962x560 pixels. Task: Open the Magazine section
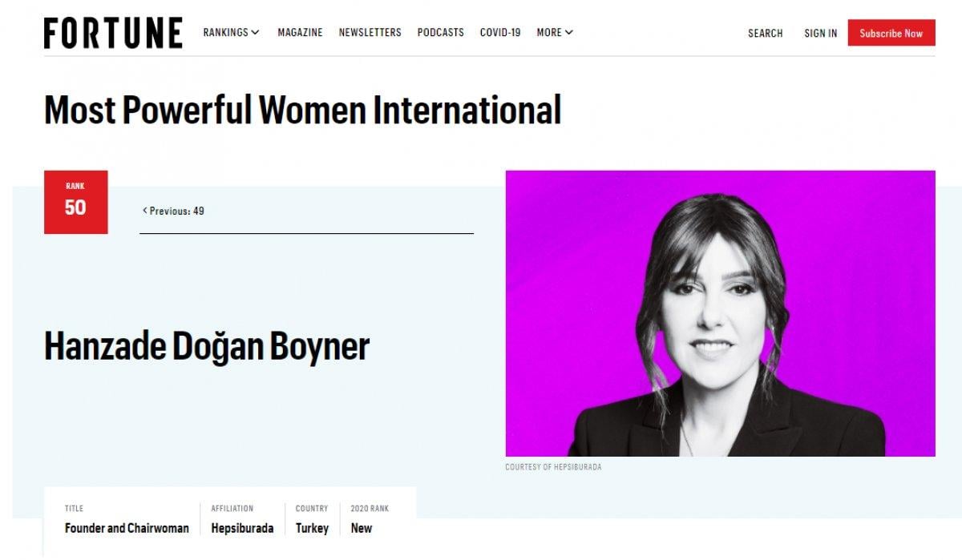pos(300,33)
